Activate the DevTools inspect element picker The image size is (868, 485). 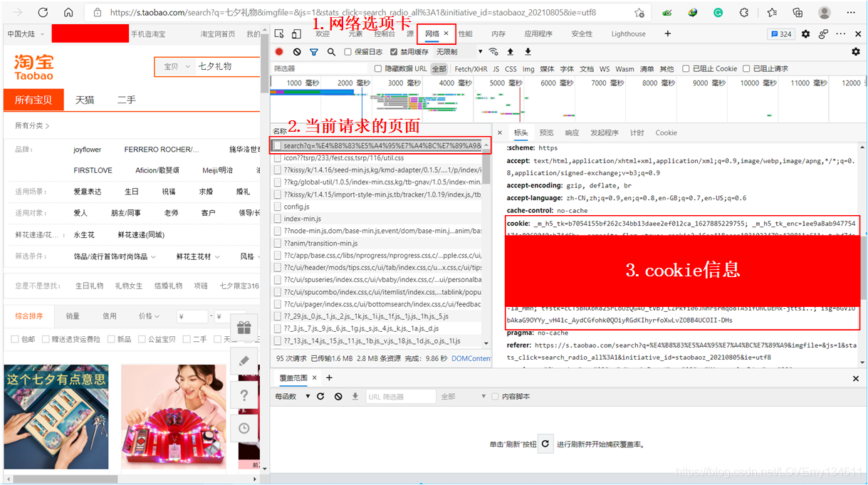coord(279,33)
